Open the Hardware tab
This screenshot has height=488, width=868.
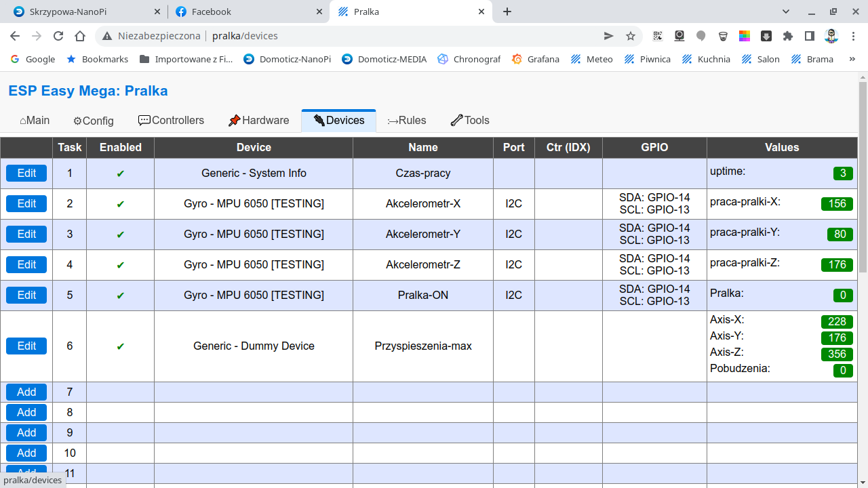click(258, 121)
